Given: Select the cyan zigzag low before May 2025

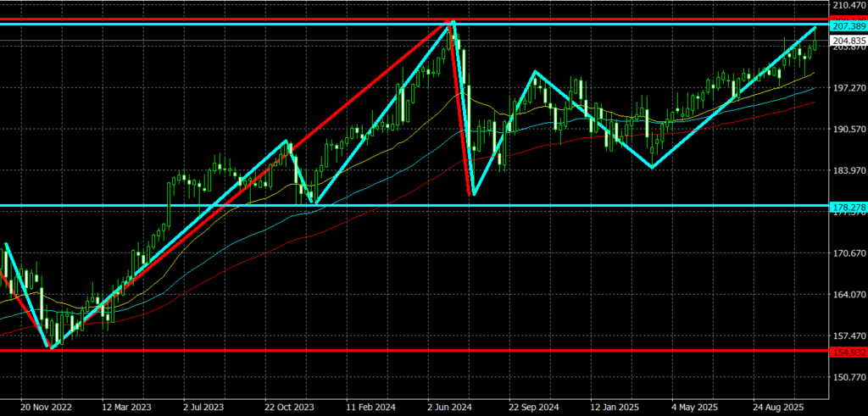Looking at the screenshot, I should coord(652,167).
